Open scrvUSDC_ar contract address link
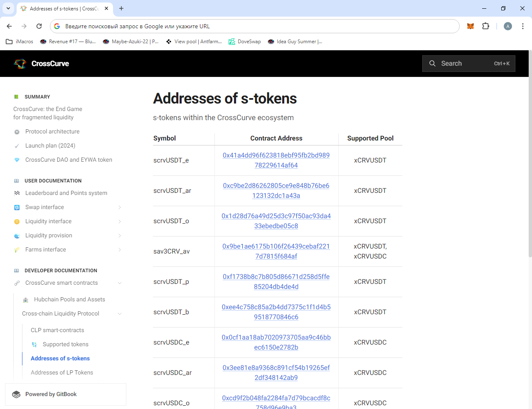Image resolution: width=532 pixels, height=409 pixels. [x=276, y=373]
